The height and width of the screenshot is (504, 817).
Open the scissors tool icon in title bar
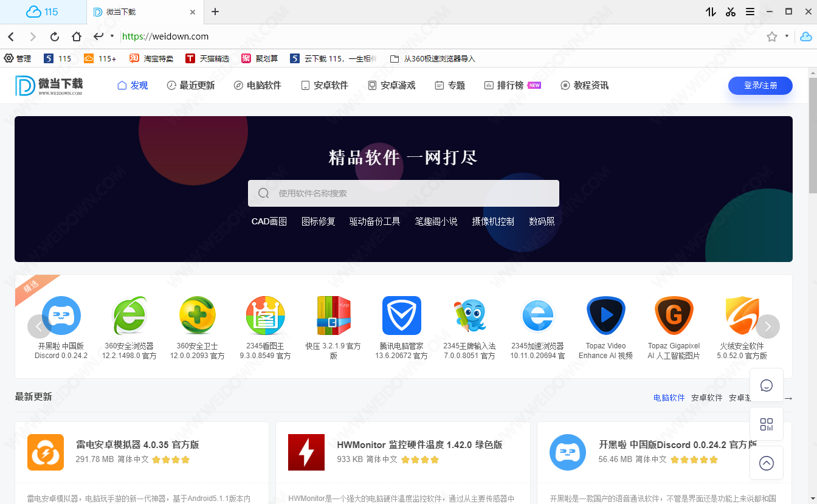pyautogui.click(x=731, y=12)
